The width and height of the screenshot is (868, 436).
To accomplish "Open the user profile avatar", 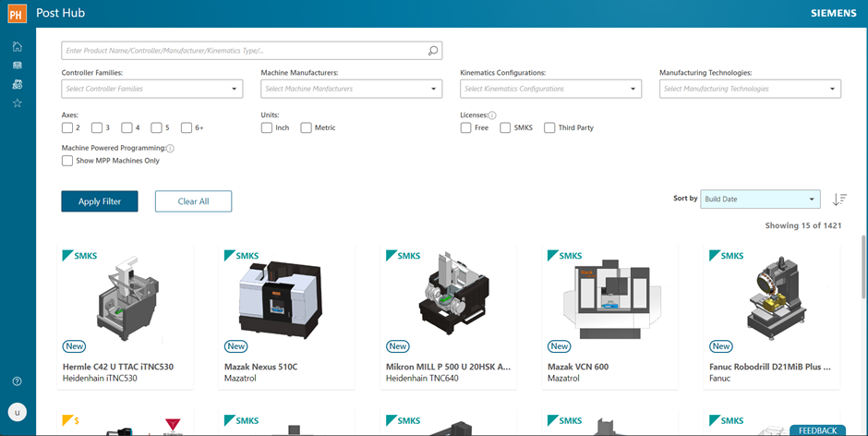I will coord(18,412).
